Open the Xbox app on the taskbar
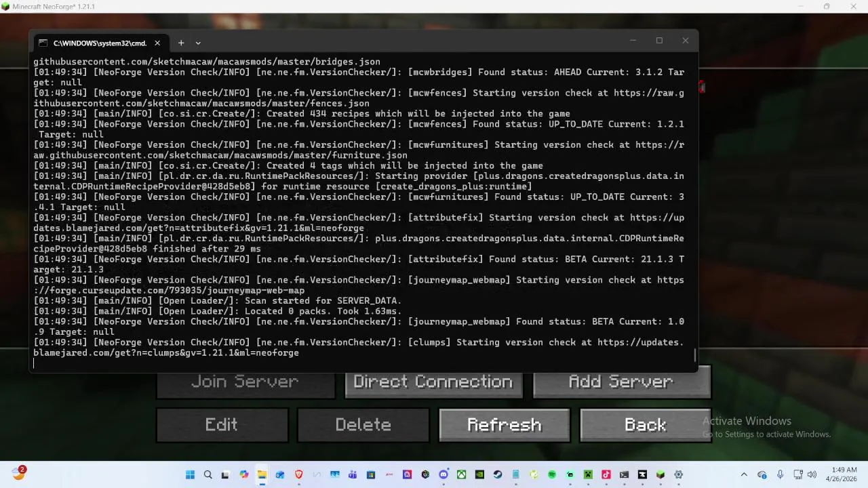 461,474
